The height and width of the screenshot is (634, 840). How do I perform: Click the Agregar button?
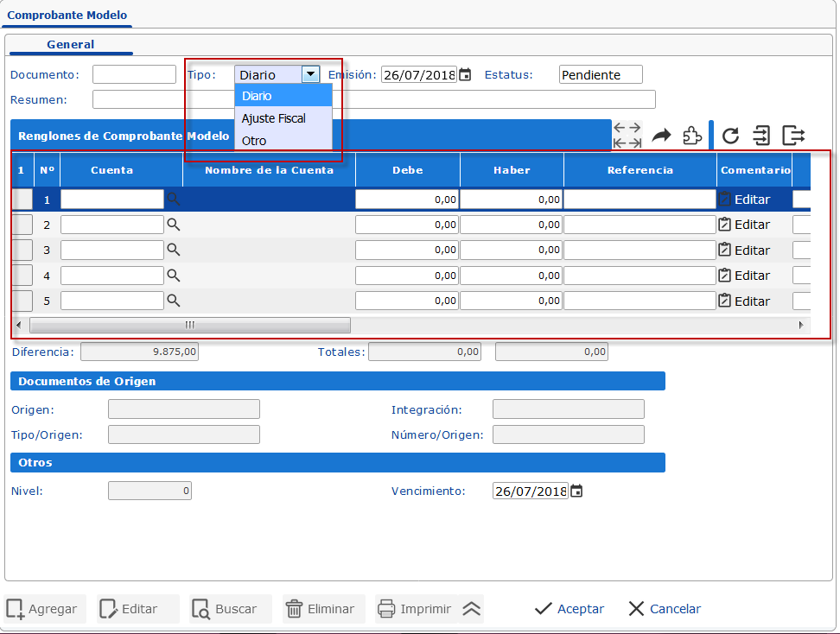tap(43, 608)
